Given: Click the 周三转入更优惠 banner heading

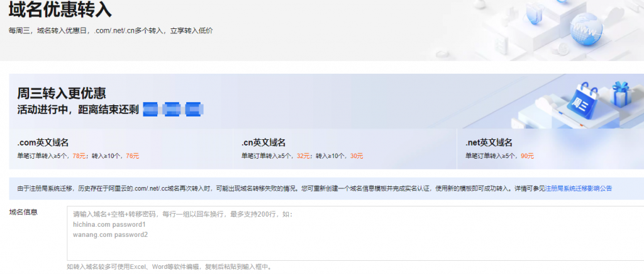Looking at the screenshot, I should click(x=62, y=94).
